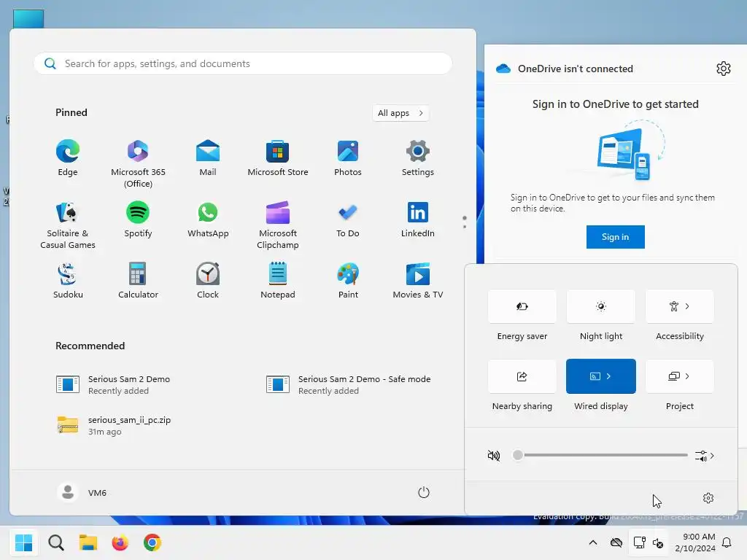This screenshot has width=747, height=560.
Task: Launch the Sudoku game
Action: 68,281
